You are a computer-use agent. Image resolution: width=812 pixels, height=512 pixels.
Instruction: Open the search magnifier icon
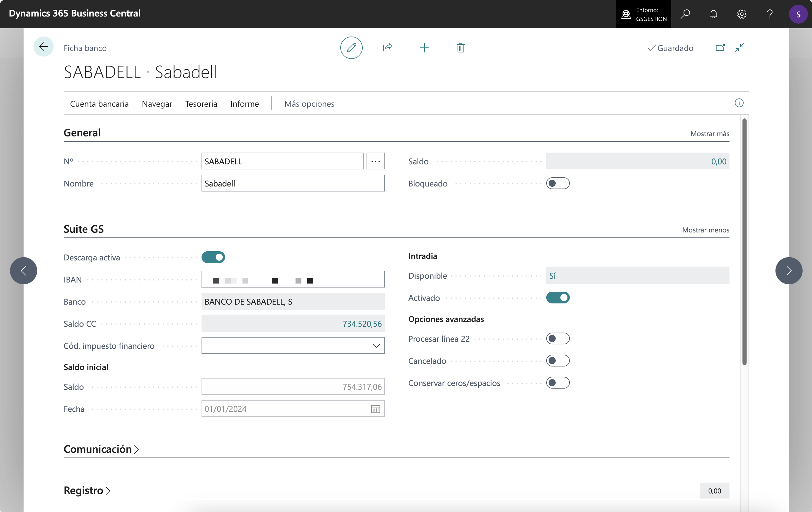coord(685,14)
